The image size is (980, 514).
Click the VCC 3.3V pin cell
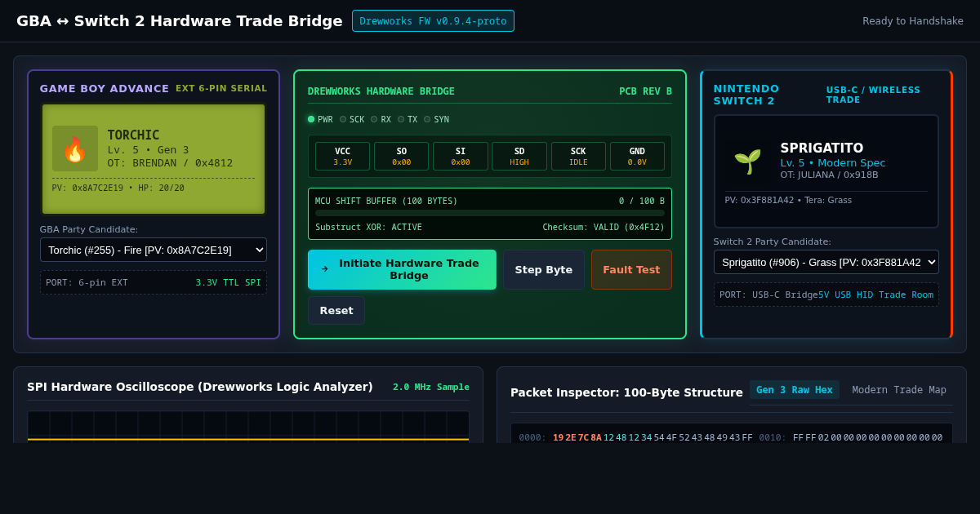click(x=342, y=156)
